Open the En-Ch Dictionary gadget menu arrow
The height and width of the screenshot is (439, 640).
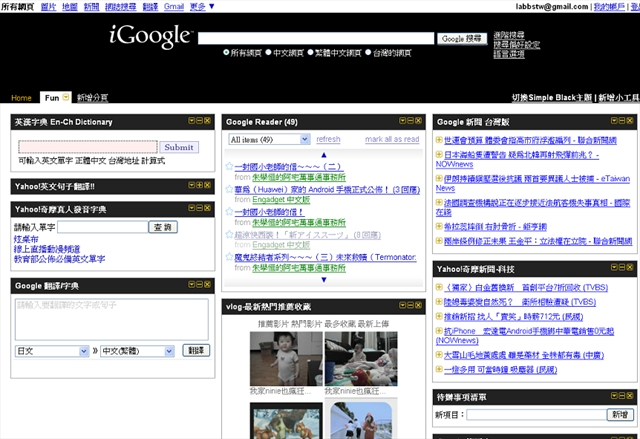[191, 120]
